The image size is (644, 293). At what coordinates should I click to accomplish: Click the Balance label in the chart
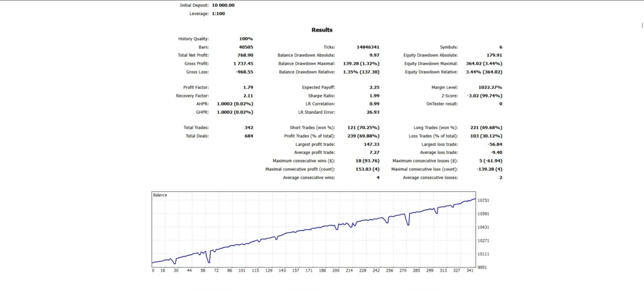(160, 195)
